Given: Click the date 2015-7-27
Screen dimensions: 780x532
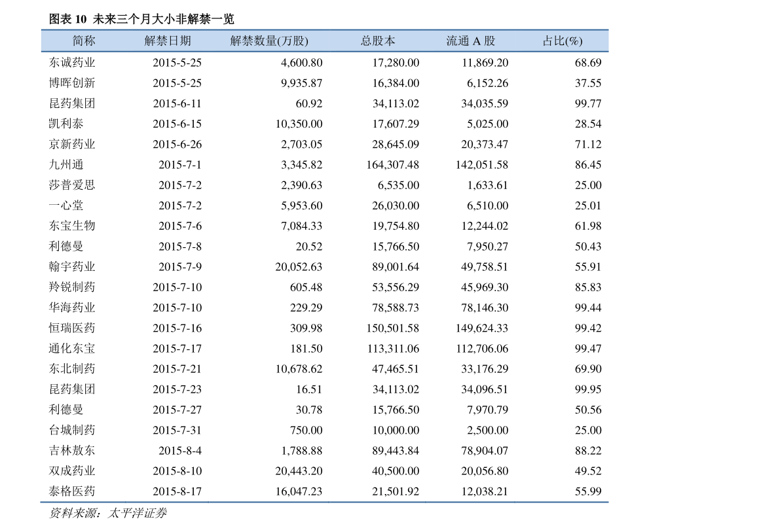Looking at the screenshot, I should pyautogui.click(x=177, y=410).
